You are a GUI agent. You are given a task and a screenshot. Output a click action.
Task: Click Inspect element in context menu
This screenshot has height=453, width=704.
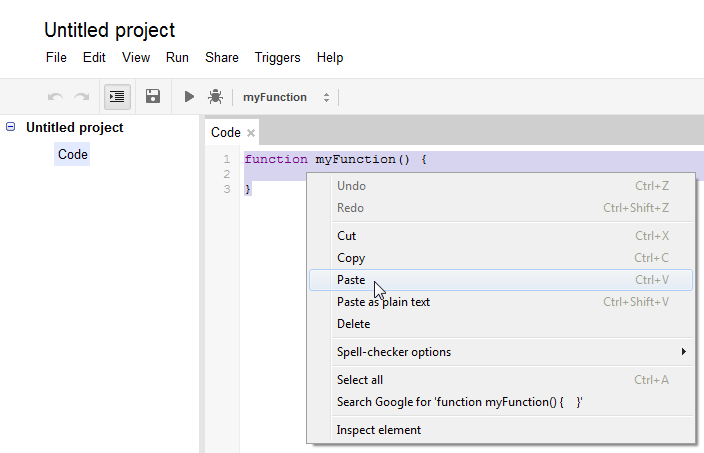tap(380, 430)
